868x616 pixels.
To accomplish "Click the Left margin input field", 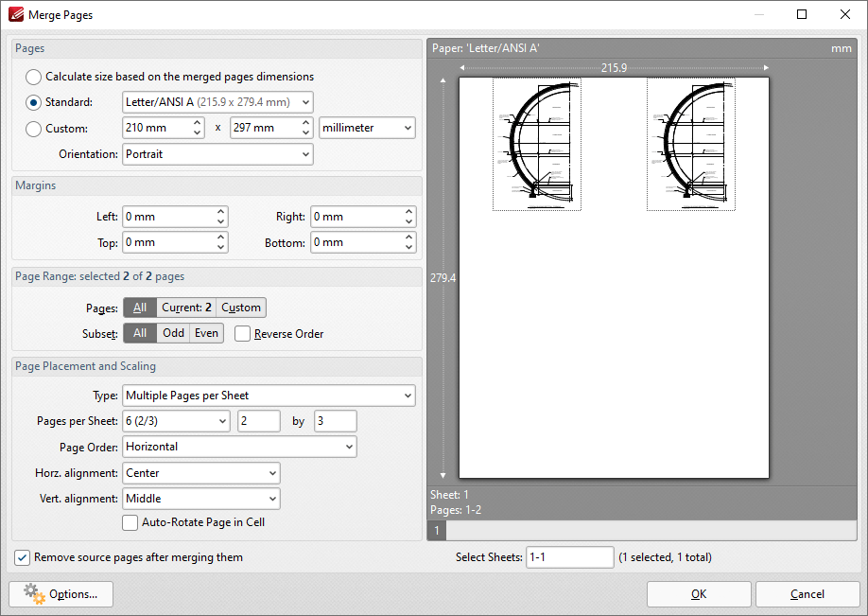I will tap(169, 217).
